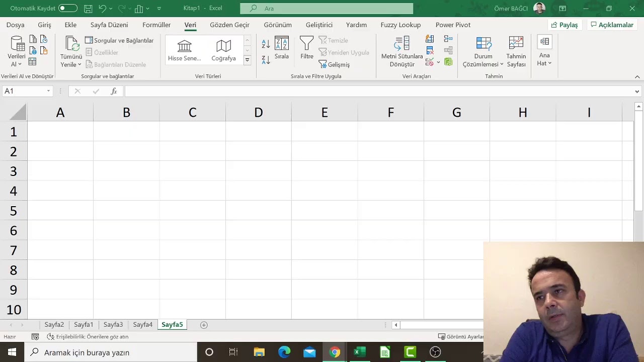Click the Save icon in title bar
Viewport: 644px width, 362px height.
(x=88, y=9)
